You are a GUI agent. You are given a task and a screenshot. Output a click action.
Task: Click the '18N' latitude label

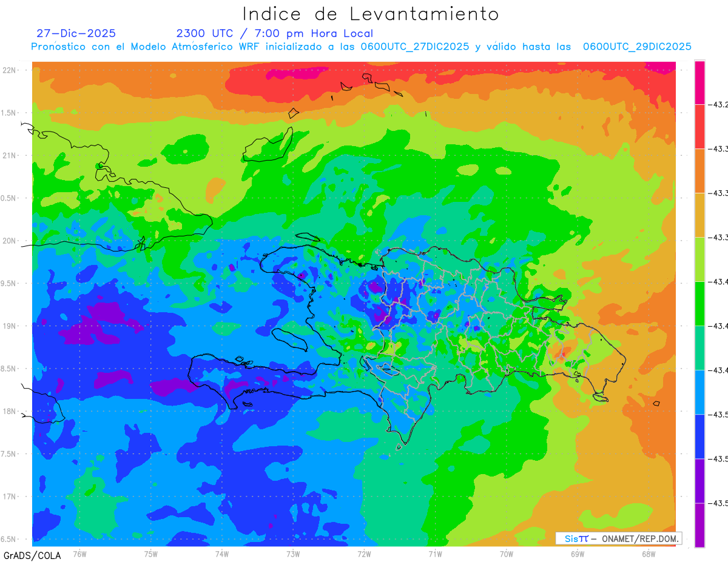(10, 411)
